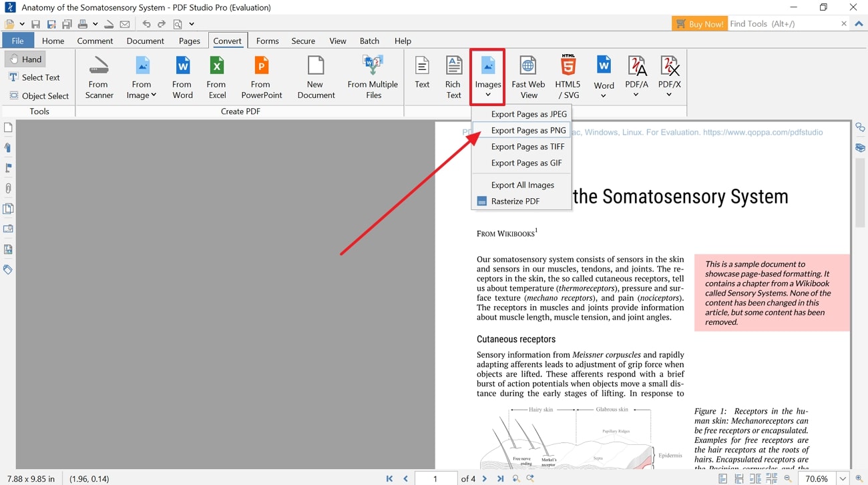
Task: Select the Select Text tool
Action: click(34, 77)
